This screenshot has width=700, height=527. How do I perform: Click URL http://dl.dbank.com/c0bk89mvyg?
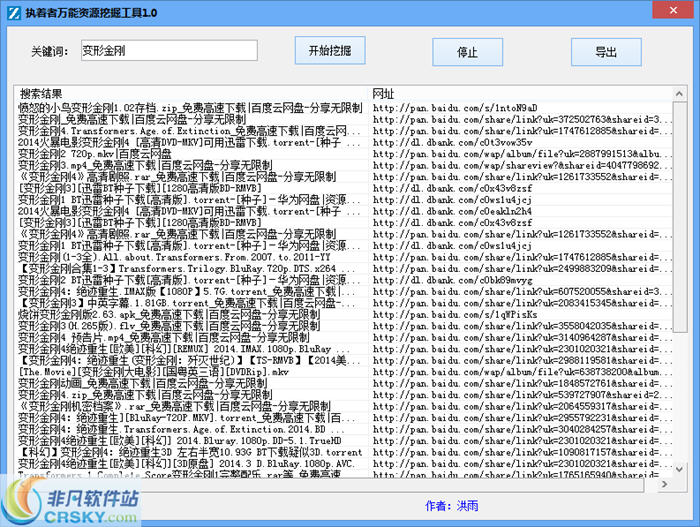(453, 280)
